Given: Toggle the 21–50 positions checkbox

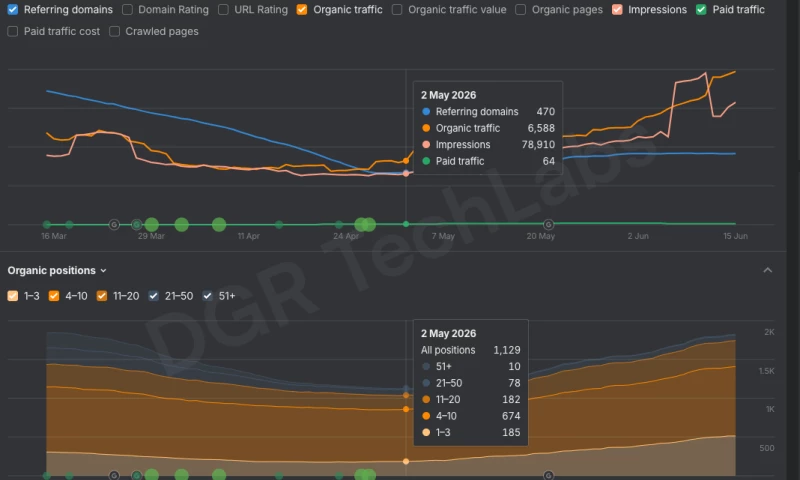Looking at the screenshot, I should point(153,296).
